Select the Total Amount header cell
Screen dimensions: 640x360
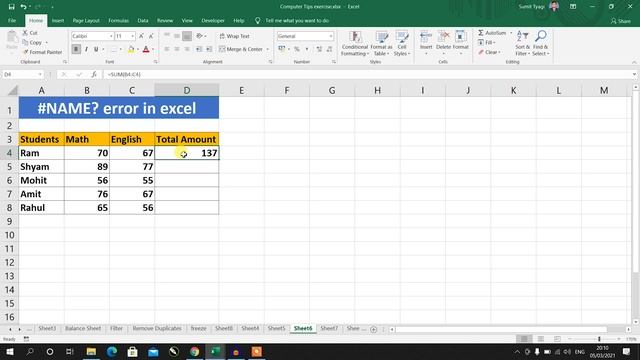click(x=187, y=139)
